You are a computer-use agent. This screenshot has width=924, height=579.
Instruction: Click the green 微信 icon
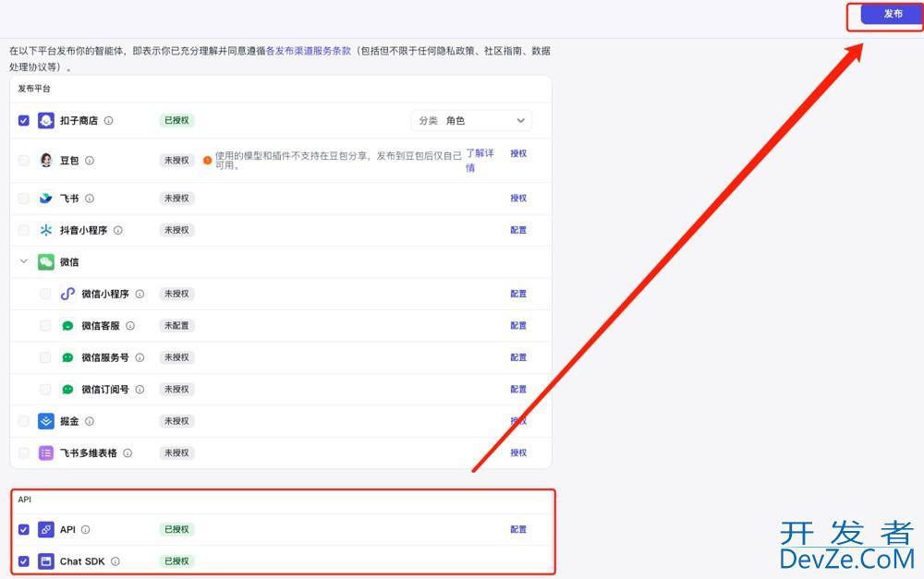coord(46,262)
